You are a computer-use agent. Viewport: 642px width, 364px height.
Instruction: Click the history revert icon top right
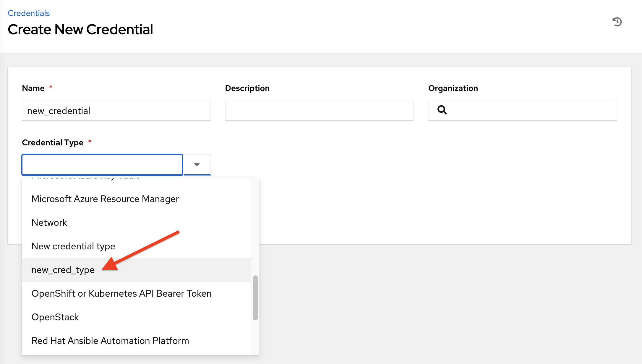[617, 22]
